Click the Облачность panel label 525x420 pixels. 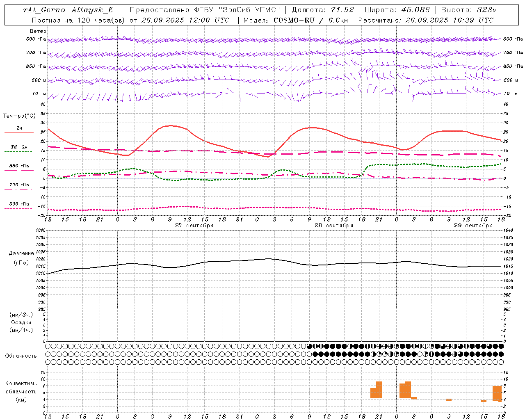coord(21,356)
